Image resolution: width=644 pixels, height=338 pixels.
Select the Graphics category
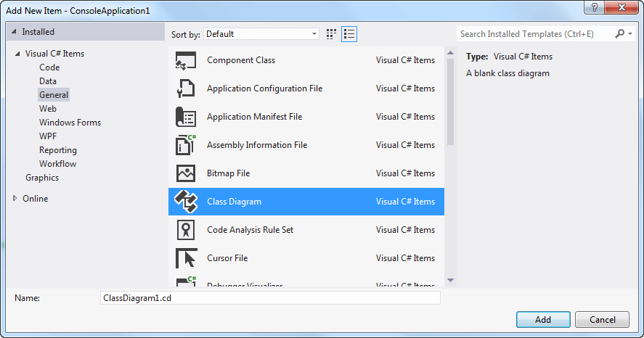click(42, 178)
